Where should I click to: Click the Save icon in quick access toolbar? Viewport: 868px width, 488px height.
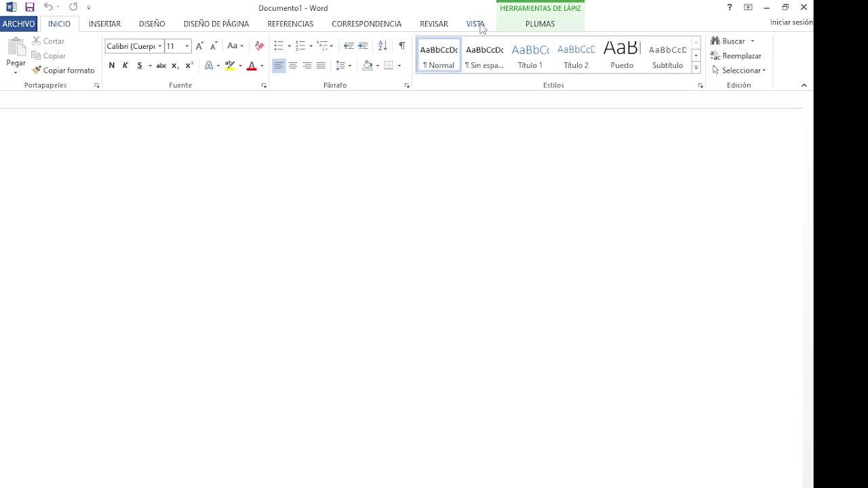(29, 7)
